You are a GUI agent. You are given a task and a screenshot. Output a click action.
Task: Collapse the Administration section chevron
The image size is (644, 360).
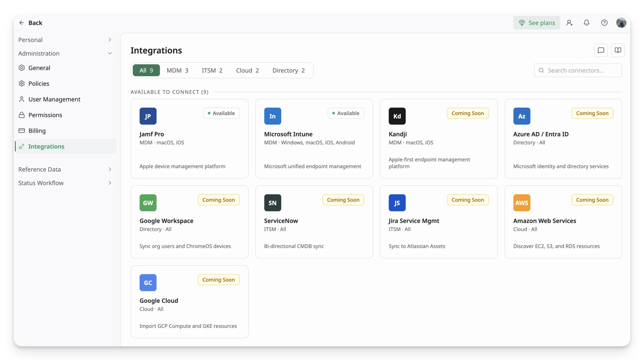tap(110, 53)
